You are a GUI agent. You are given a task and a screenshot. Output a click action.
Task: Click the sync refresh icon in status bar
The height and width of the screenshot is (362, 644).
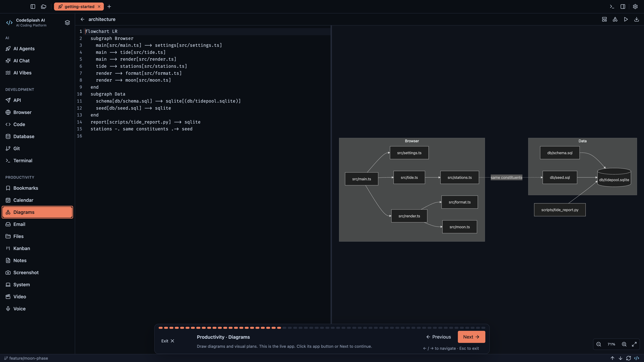629,358
